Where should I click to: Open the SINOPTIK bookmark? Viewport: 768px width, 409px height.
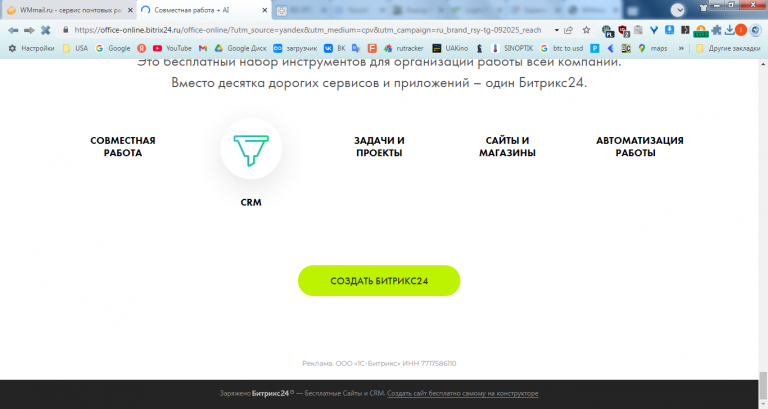click(512, 48)
